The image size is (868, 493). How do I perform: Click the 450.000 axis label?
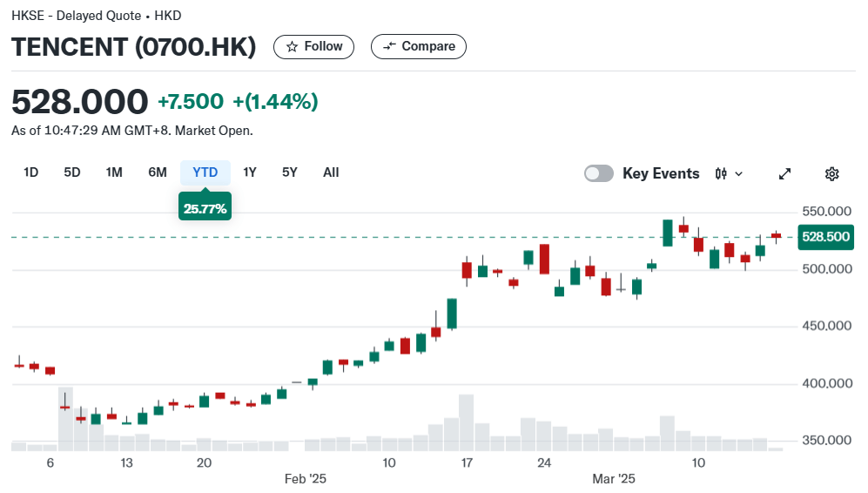827,326
